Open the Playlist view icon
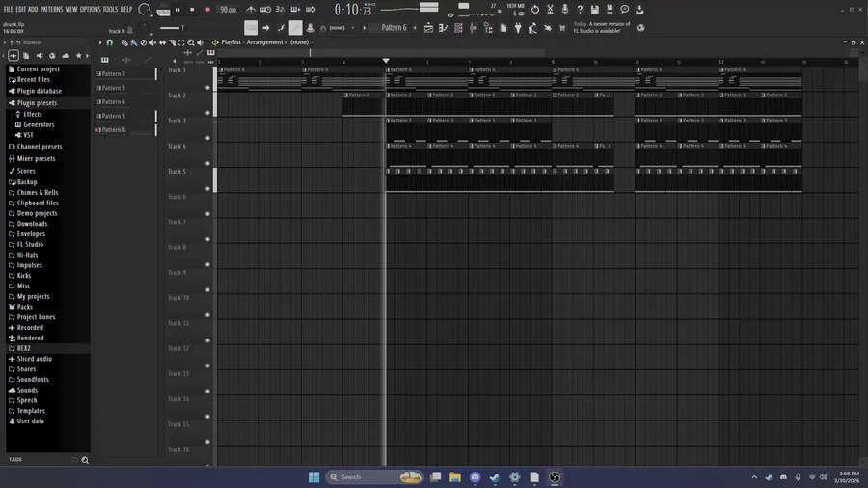Image resolution: width=868 pixels, height=488 pixels. pos(428,28)
